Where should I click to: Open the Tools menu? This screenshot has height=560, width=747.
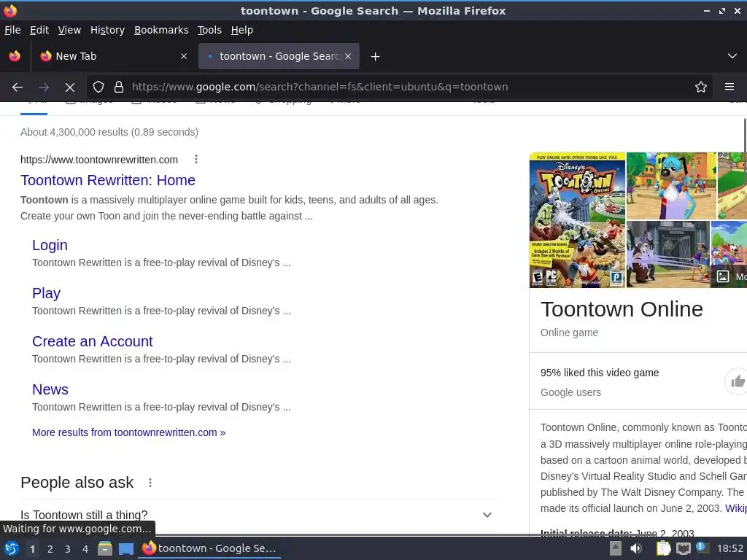click(209, 30)
